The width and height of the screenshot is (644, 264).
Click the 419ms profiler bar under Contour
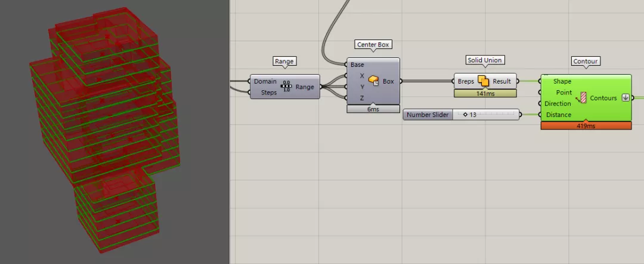(586, 126)
